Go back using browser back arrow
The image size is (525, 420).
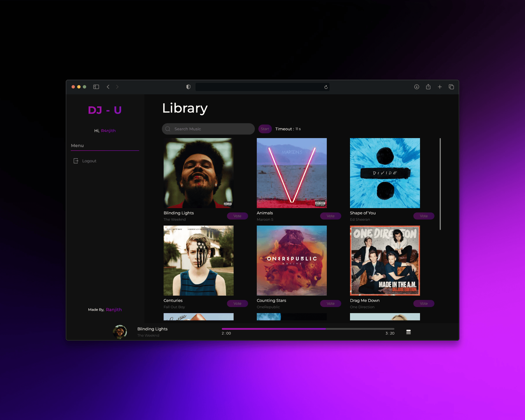coord(108,87)
